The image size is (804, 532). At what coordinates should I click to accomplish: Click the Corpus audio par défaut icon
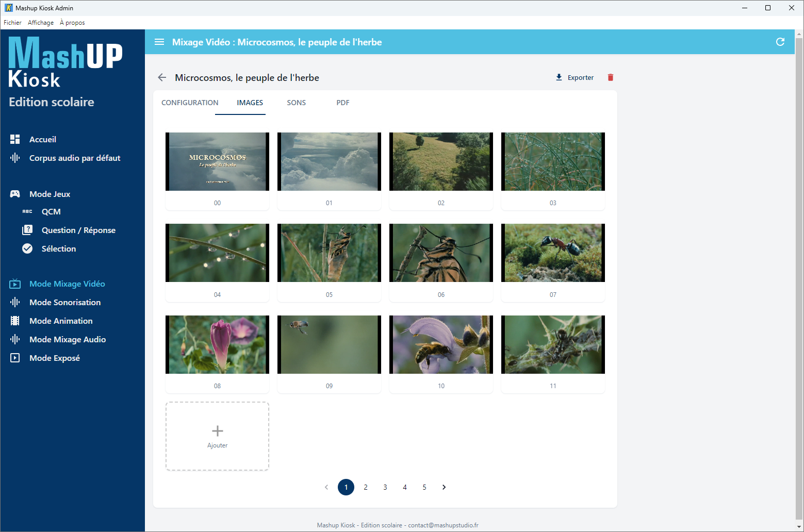[15, 158]
